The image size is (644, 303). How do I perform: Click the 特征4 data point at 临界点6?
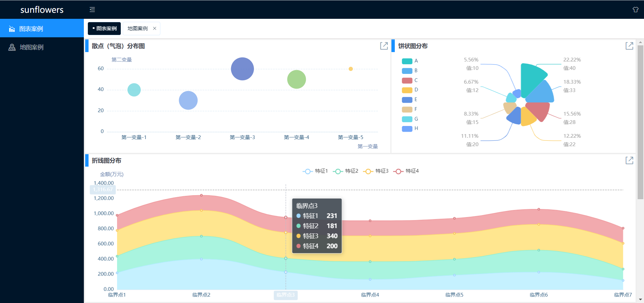(539, 209)
